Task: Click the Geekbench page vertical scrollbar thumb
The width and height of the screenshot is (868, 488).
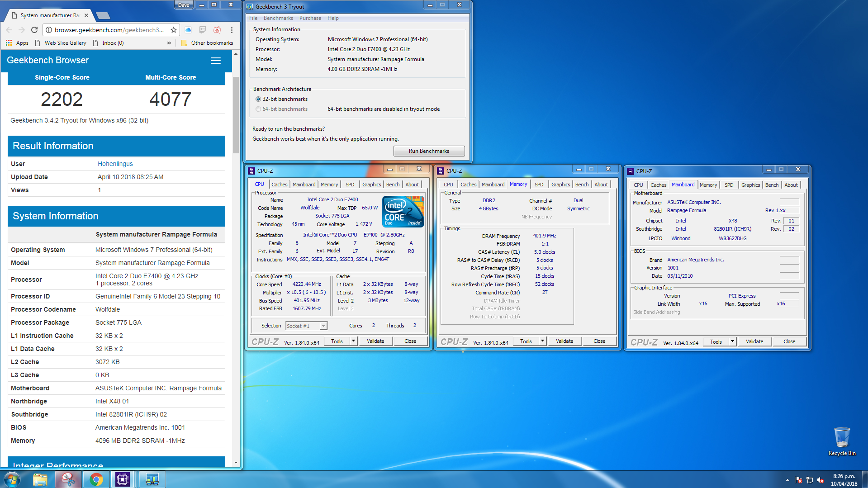Action: (236, 115)
